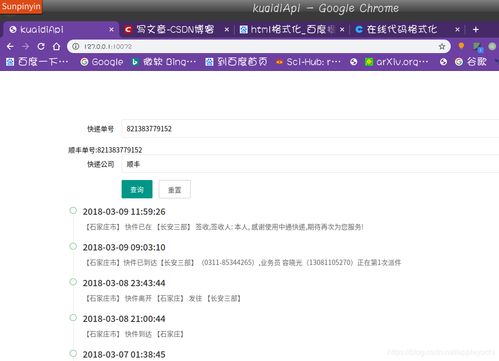
Task: Click the 重置 button
Action: click(175, 189)
